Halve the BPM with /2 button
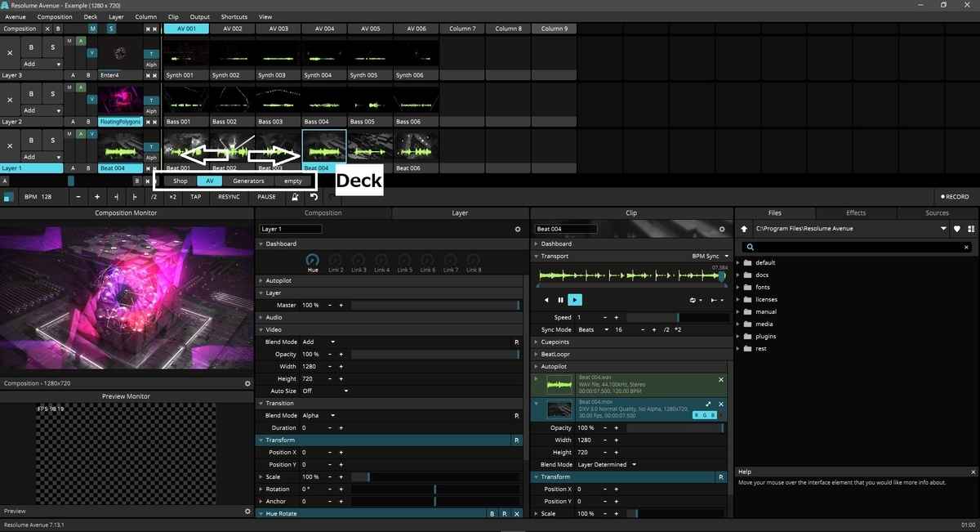The image size is (980, 532). pos(154,197)
